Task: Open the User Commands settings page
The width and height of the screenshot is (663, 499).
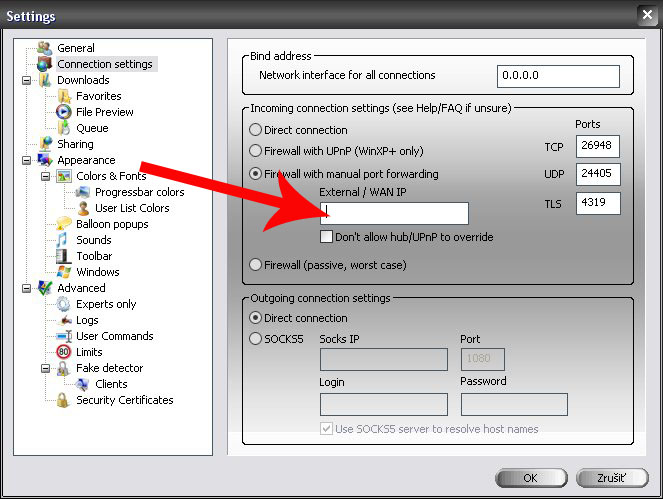Action: [114, 336]
